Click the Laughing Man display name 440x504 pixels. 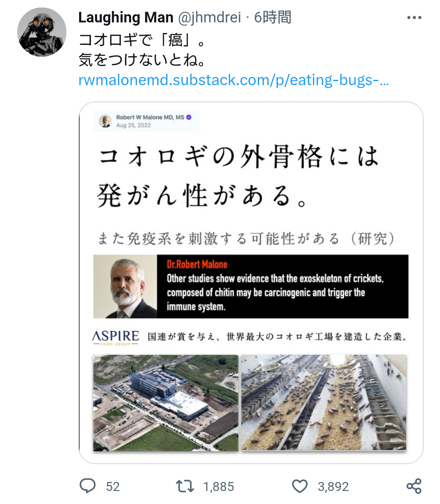tap(126, 18)
